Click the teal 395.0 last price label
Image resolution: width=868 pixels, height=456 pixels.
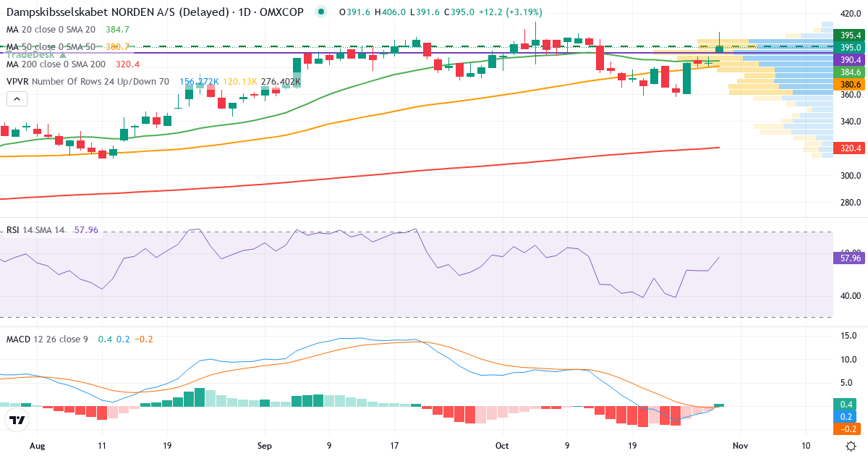[850, 47]
